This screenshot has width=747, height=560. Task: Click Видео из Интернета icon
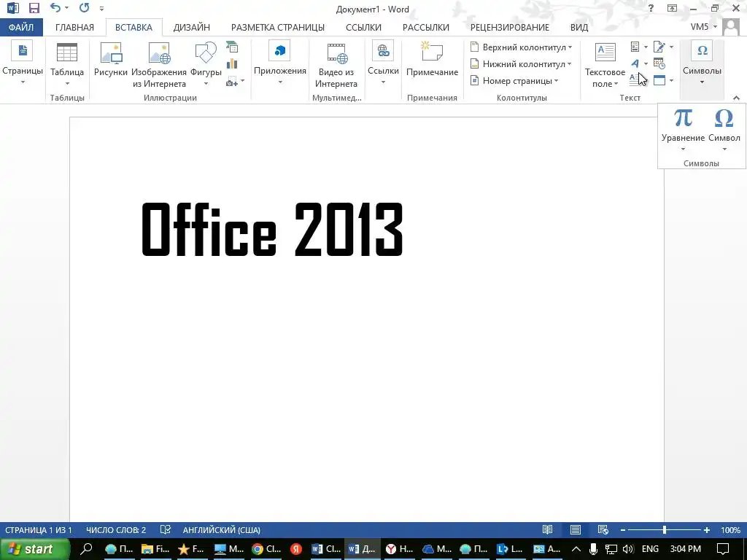(336, 65)
